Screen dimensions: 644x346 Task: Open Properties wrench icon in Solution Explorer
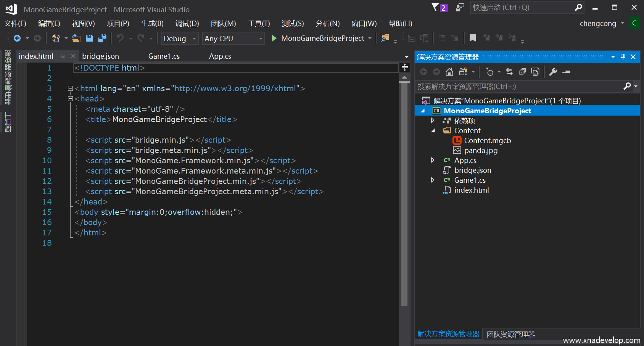553,72
